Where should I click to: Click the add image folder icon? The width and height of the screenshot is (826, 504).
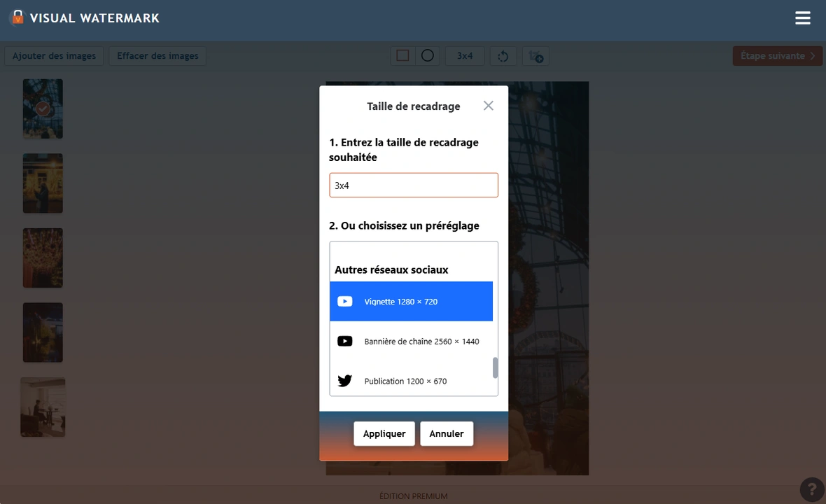pyautogui.click(x=536, y=56)
